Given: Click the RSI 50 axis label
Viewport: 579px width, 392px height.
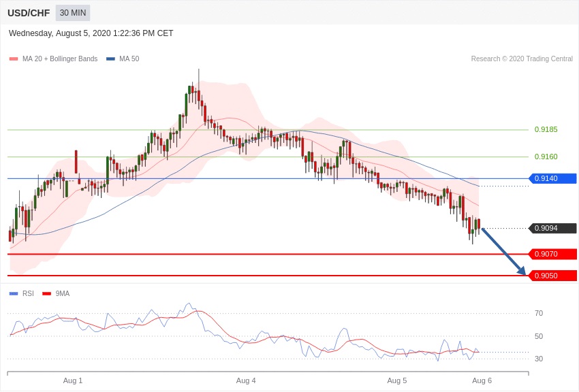Looking at the screenshot, I should point(539,336).
